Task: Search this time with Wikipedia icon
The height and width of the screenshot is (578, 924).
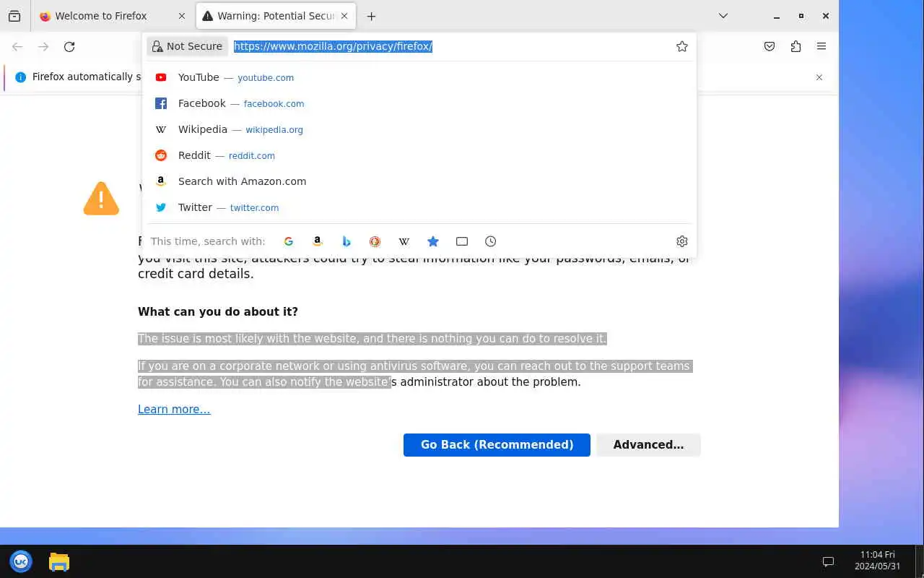Action: tap(404, 241)
